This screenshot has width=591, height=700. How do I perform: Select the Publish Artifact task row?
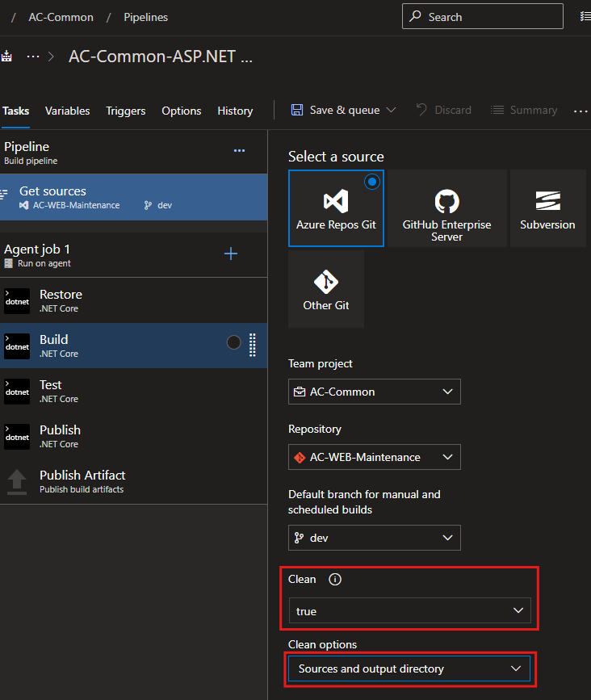pos(133,482)
